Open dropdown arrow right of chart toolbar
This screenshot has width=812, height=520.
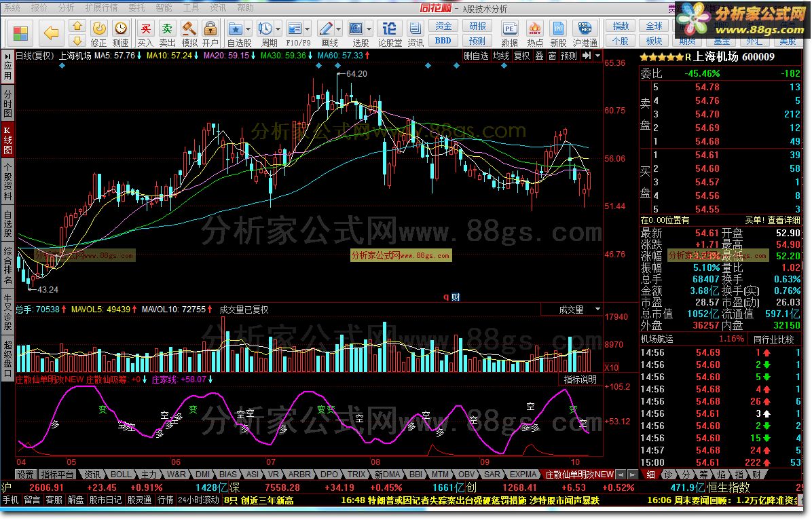pyautogui.click(x=597, y=56)
